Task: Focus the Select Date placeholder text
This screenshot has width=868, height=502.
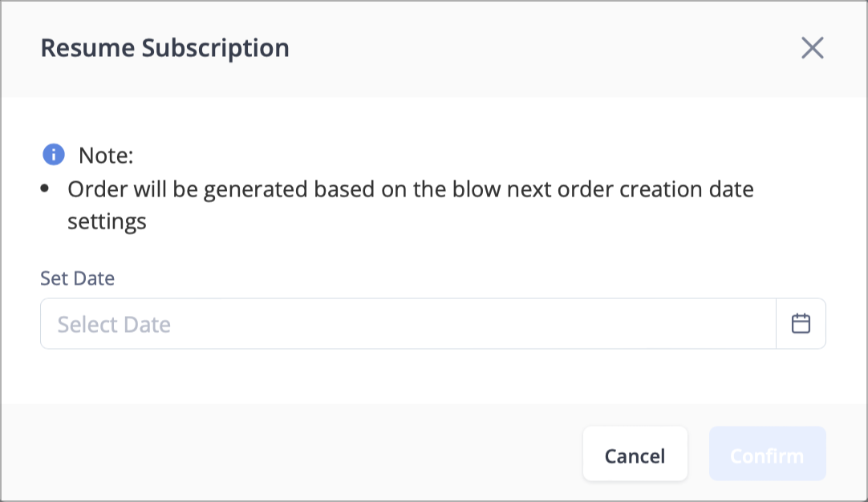Action: [x=114, y=324]
